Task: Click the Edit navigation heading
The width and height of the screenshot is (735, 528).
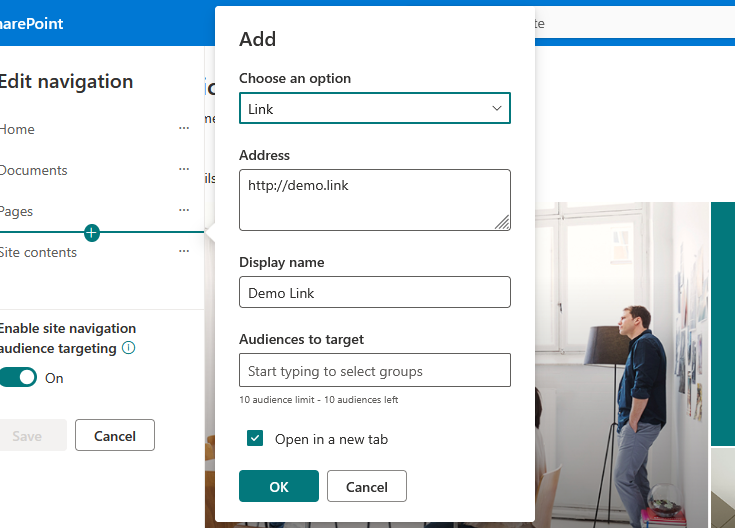Action: tap(66, 82)
